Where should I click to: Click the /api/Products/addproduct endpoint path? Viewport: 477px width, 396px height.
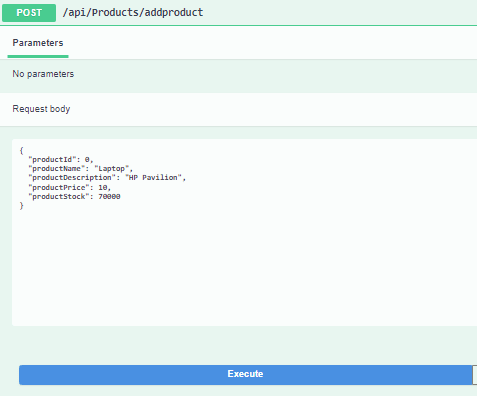(133, 13)
